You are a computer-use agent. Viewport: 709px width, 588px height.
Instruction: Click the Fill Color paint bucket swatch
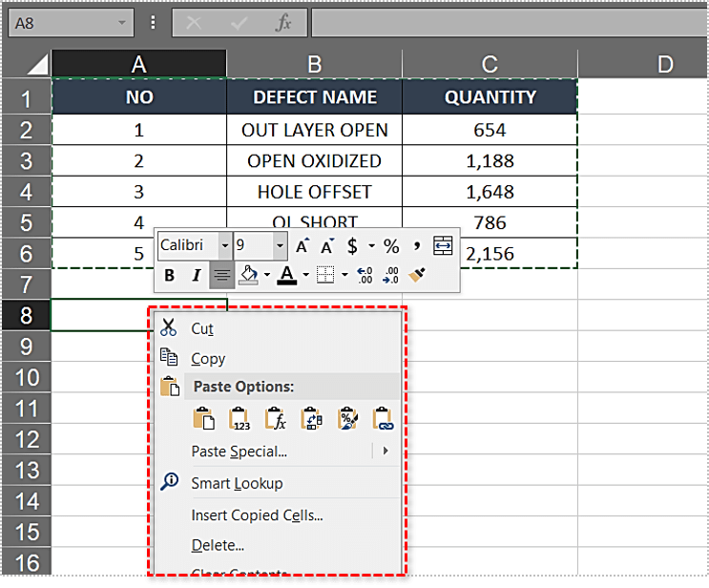(x=249, y=276)
